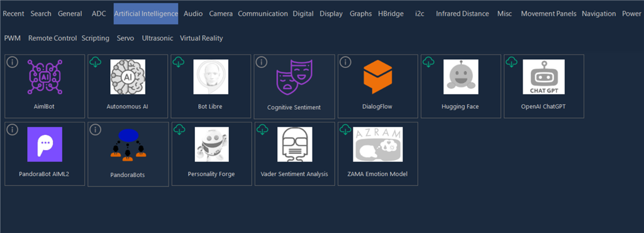Click the Hugging Face label
This screenshot has height=233, width=644.
460,107
